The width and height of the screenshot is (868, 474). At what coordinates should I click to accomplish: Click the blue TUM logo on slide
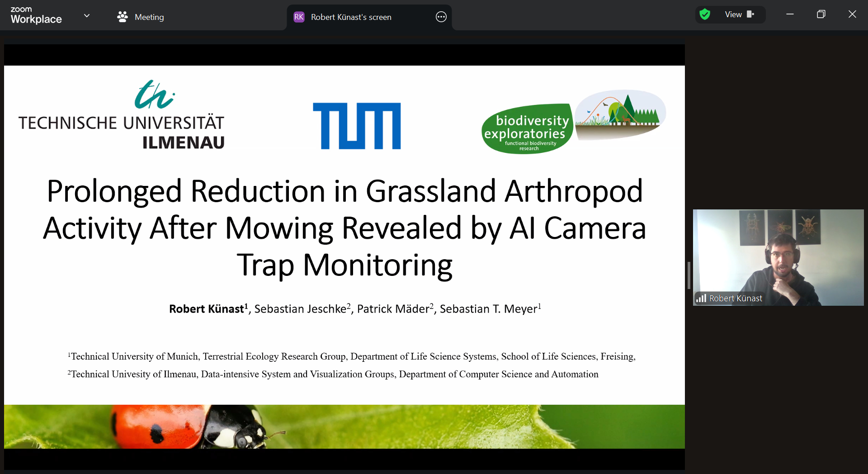357,126
